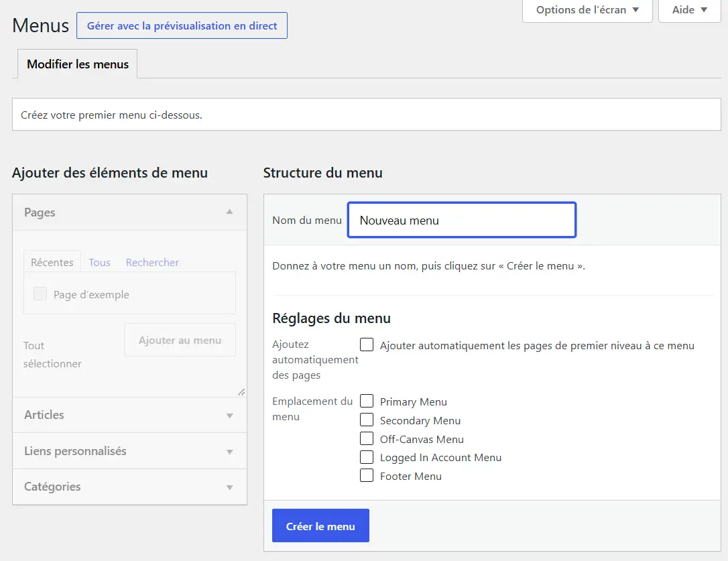Click the Donnez à votre menu instruction text
Image resolution: width=728 pixels, height=561 pixels.
pos(428,265)
